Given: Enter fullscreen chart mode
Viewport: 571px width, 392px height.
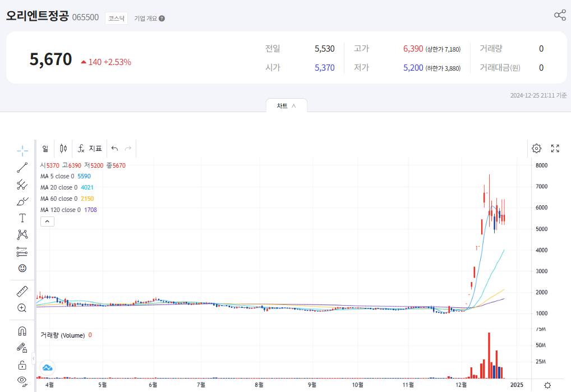Looking at the screenshot, I should pyautogui.click(x=555, y=149).
